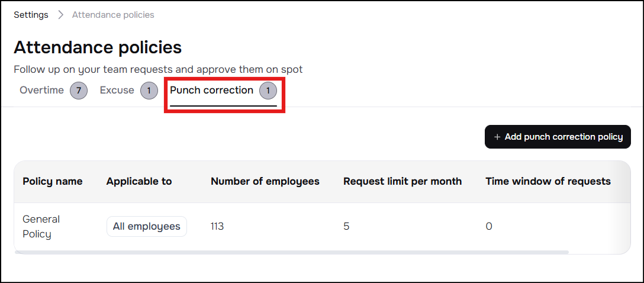This screenshot has height=283, width=644.
Task: Click the Excuse count badge
Action: [x=149, y=91]
